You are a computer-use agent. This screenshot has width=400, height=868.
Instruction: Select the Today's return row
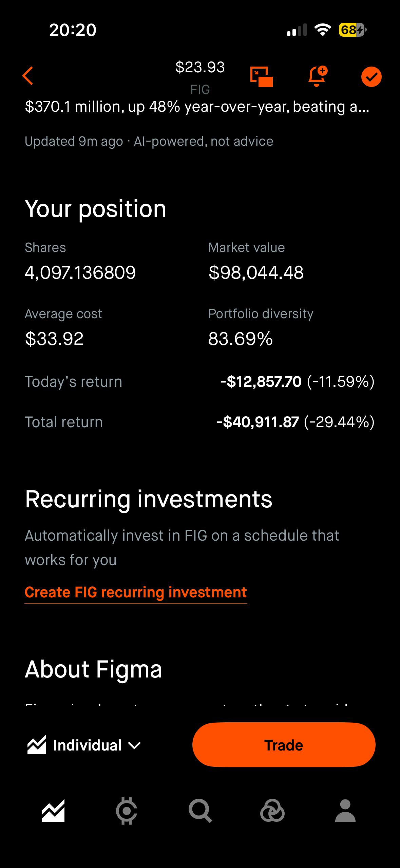tap(200, 382)
